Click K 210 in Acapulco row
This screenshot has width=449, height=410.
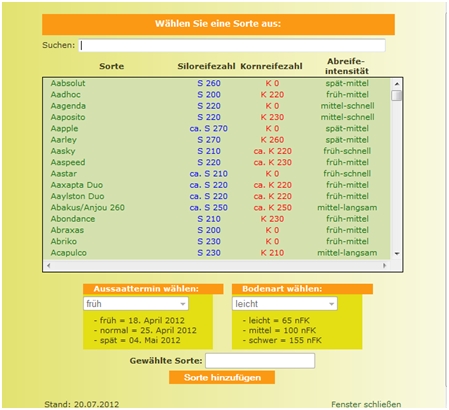[x=272, y=253]
